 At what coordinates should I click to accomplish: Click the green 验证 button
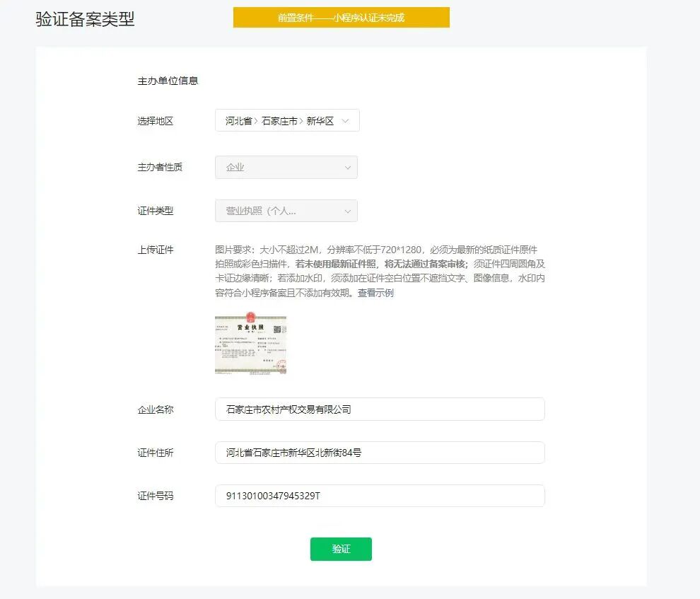(x=341, y=549)
